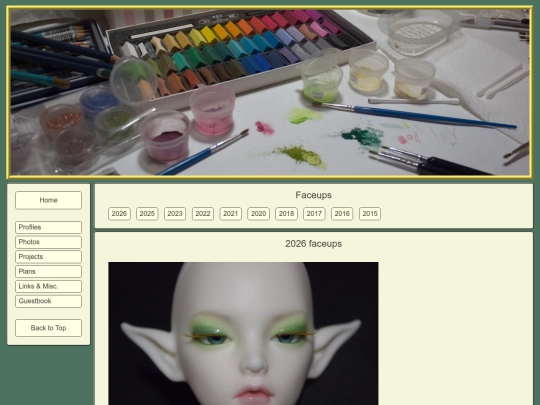Open the elf doll faceup photo

[x=243, y=333]
